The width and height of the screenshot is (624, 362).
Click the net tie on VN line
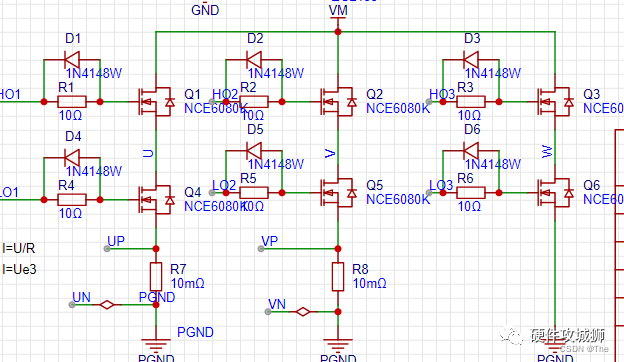[x=303, y=312]
